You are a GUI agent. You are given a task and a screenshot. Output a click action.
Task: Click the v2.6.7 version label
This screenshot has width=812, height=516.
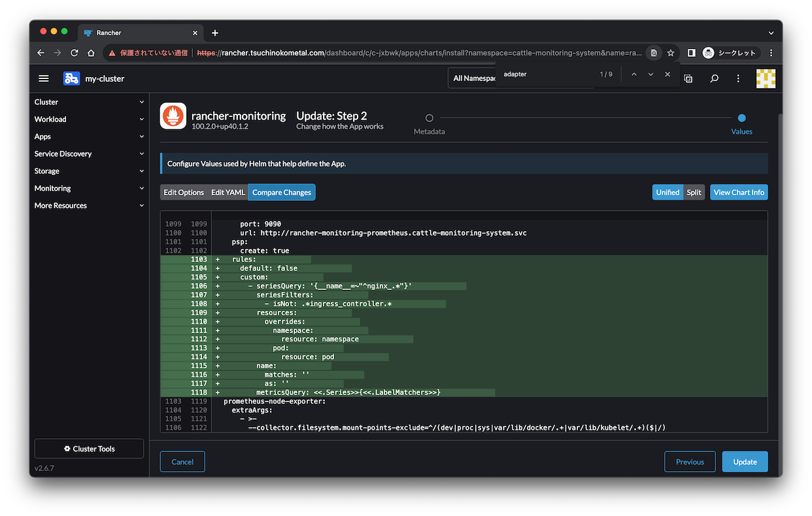44,468
